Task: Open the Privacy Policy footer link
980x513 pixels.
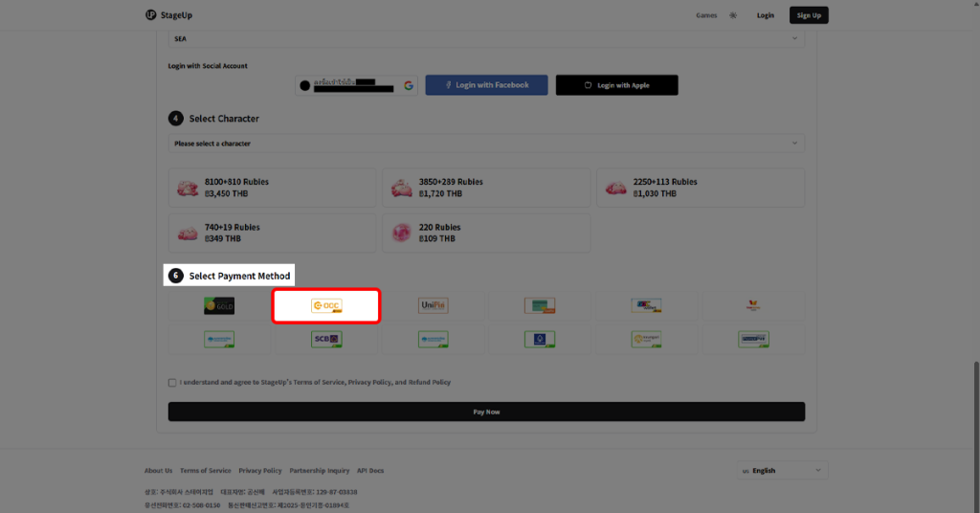Action: pos(260,471)
